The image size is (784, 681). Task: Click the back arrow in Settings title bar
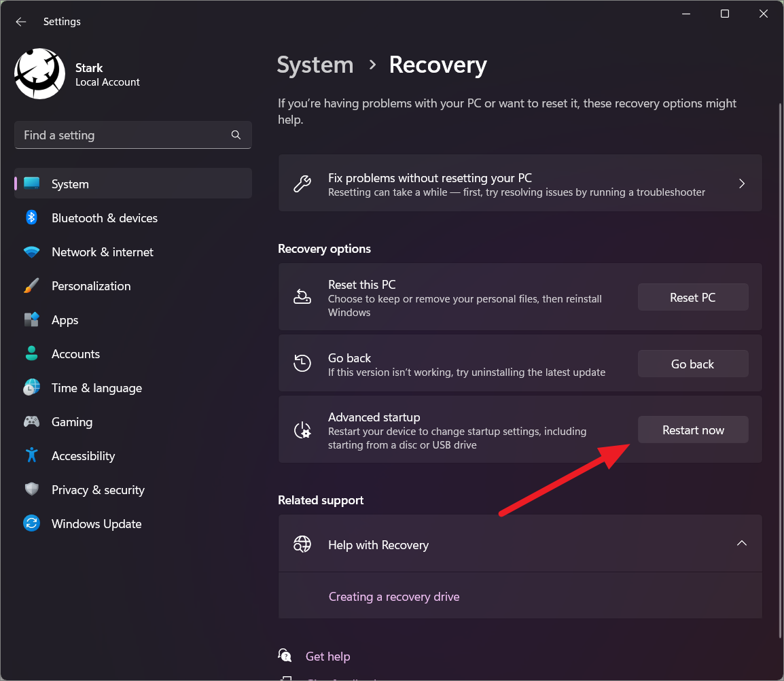pyautogui.click(x=20, y=22)
